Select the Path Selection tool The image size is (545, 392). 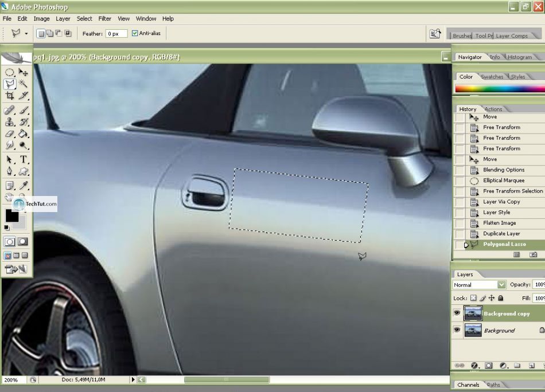coord(9,160)
